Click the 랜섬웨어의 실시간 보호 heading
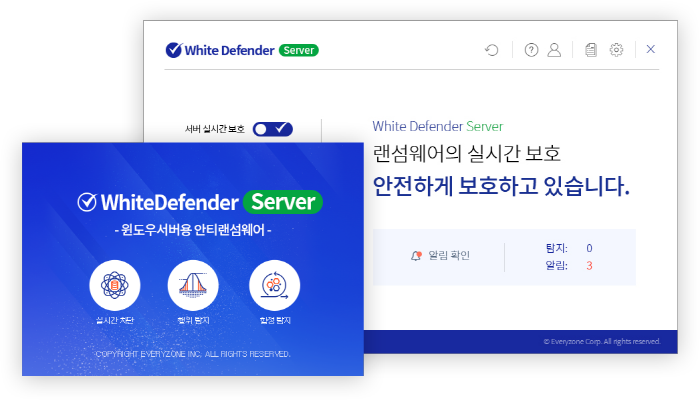 (x=467, y=154)
